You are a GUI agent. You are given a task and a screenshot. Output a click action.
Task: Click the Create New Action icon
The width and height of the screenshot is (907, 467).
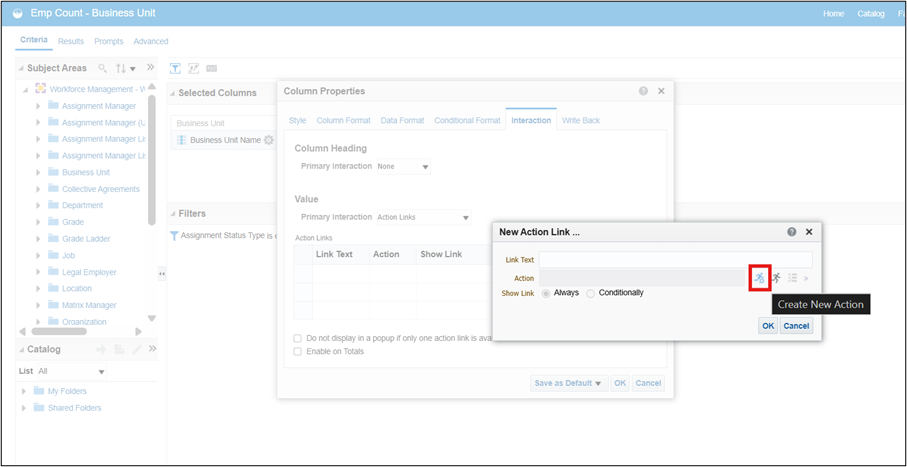(760, 277)
